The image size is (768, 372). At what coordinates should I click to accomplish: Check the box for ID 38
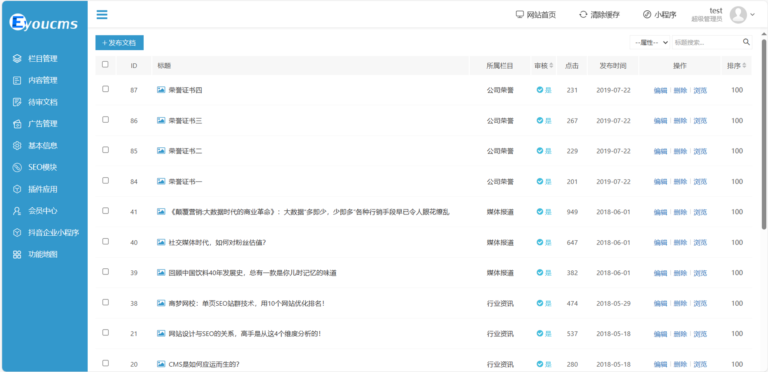tap(105, 302)
